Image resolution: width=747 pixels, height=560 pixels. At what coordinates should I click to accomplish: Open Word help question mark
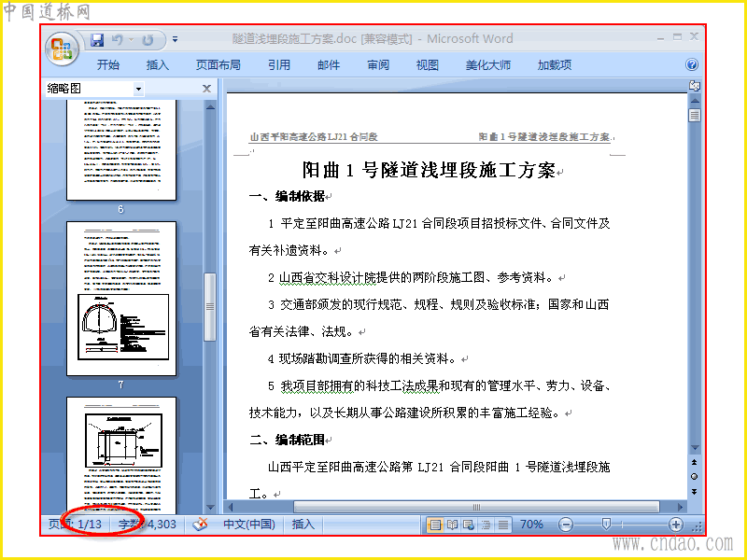pos(692,64)
